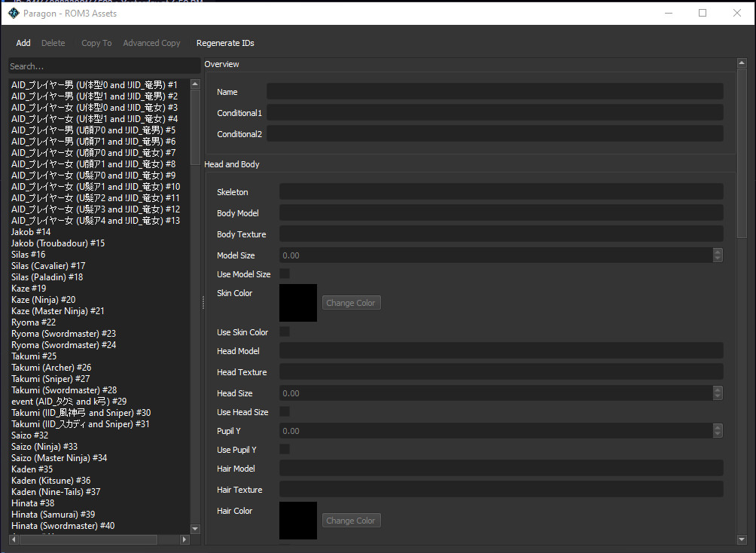Click the Head Size stepper arrows
Viewport: 756px width, 553px height.
[717, 393]
